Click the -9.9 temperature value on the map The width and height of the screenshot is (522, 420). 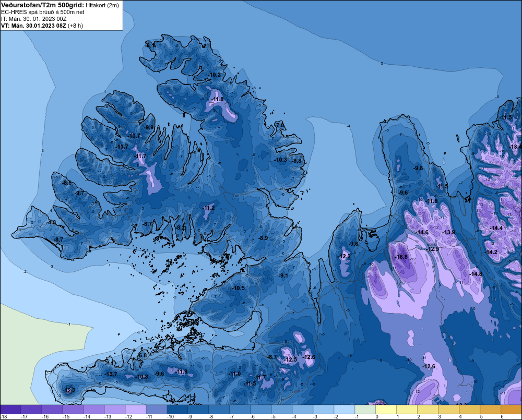[149, 127]
